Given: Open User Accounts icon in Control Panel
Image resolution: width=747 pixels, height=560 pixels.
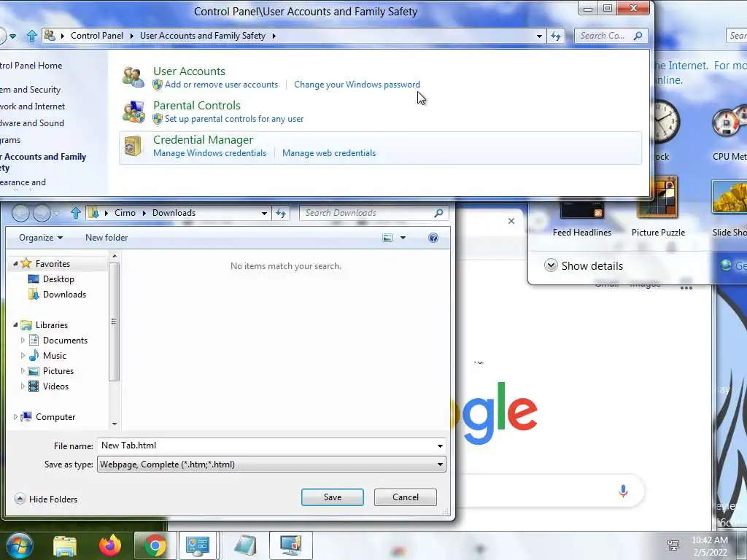Looking at the screenshot, I should click(x=133, y=77).
